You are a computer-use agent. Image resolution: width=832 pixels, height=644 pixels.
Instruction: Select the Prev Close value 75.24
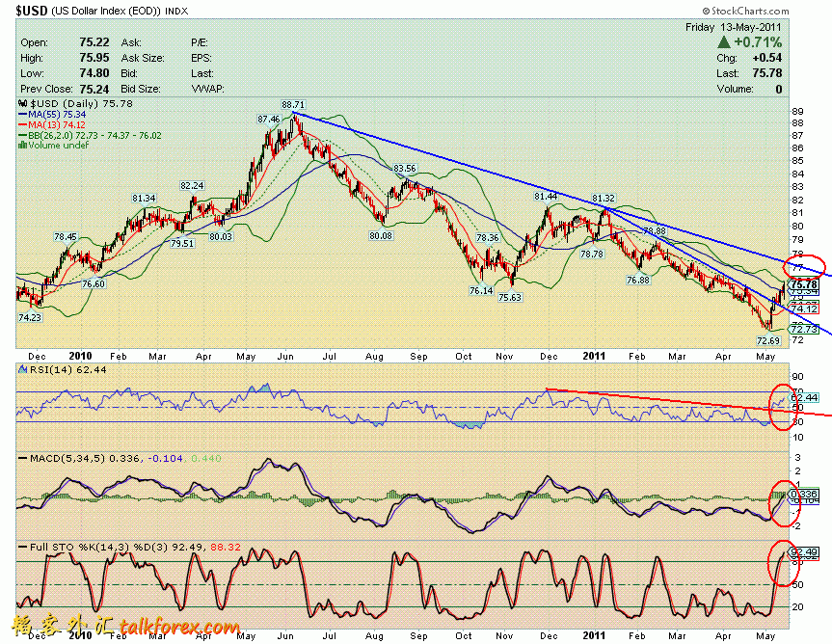[94, 89]
